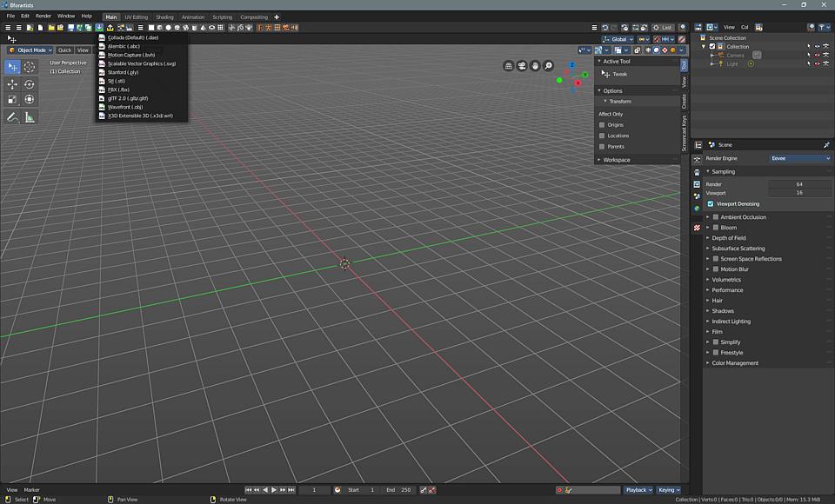The image size is (835, 504).
Task: Enable Bloom checkbox
Action: (716, 228)
